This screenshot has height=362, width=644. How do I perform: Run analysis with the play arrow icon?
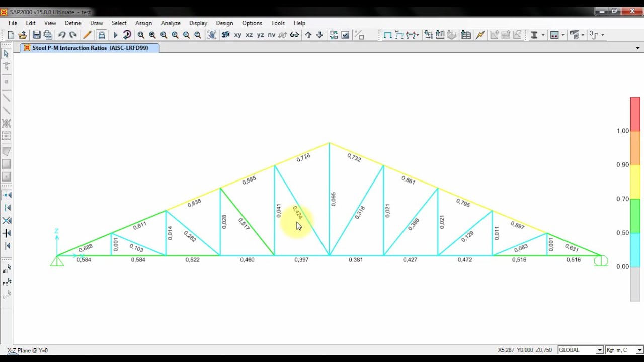coord(116,35)
